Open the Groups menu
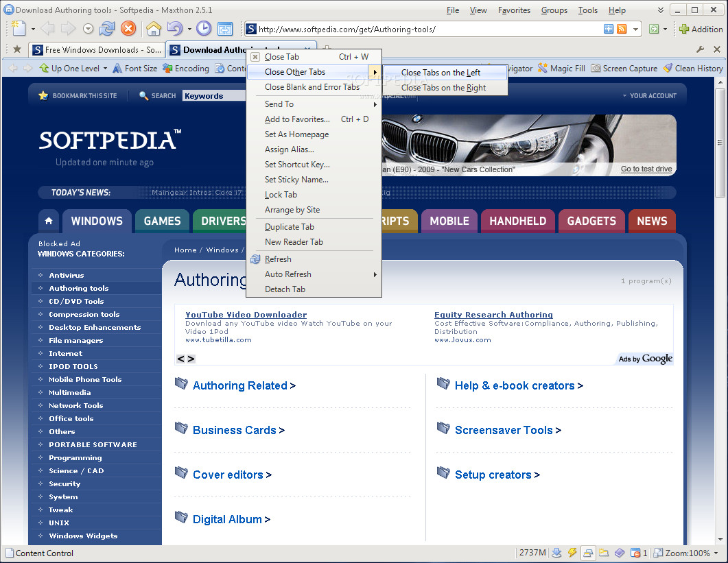Screen dimensions: 728x563 (x=554, y=10)
